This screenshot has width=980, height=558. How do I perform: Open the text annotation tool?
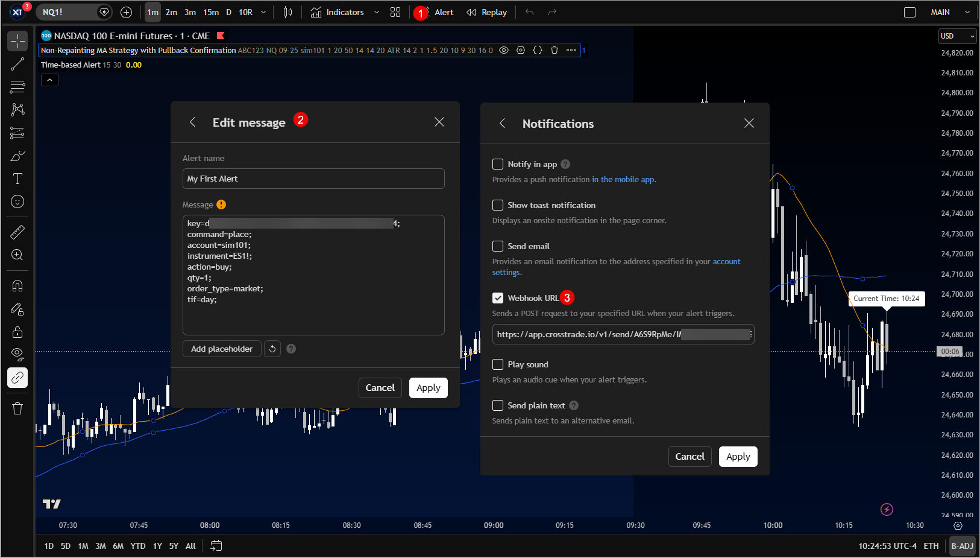(x=17, y=179)
